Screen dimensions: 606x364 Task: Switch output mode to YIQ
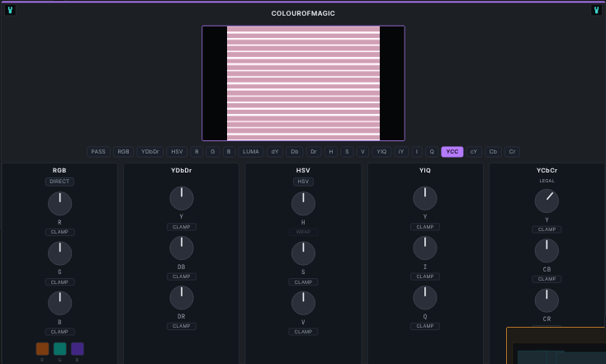click(381, 152)
